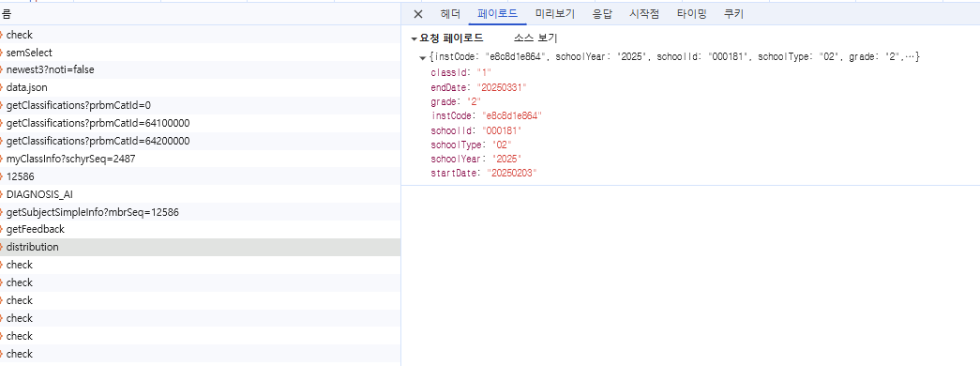
Task: Select getClassifications?prbmCatId=0 request
Action: (x=200, y=106)
